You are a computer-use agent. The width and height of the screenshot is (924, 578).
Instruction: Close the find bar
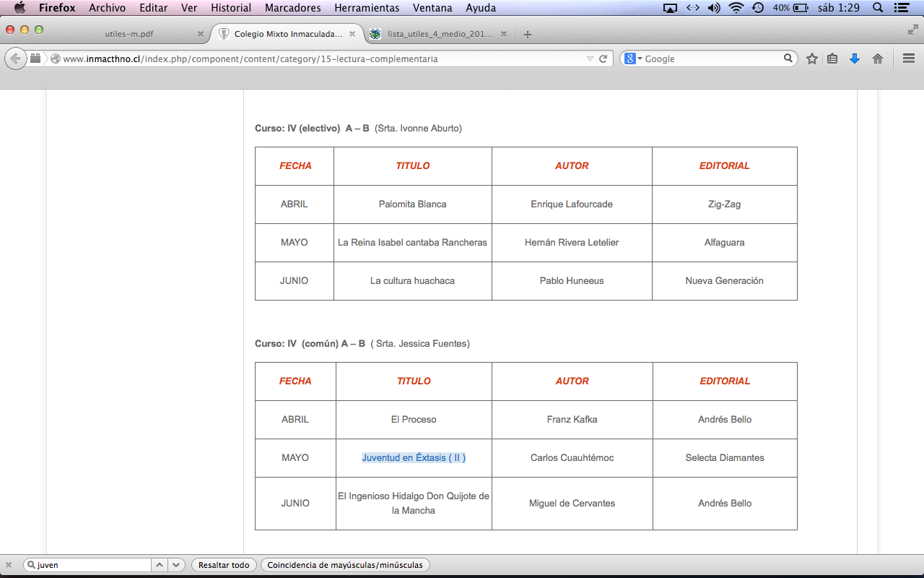pos(9,565)
